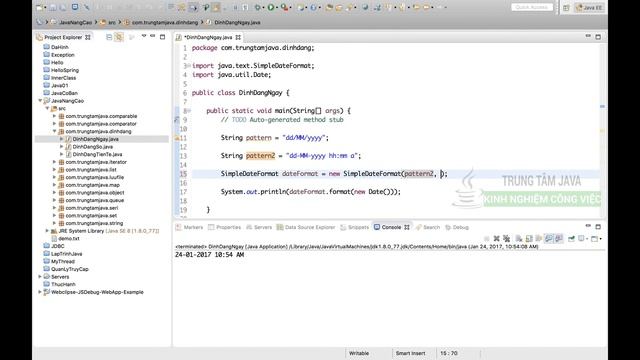Viewport: 640px width, 360px height.
Task: Expand DinhDangSo.java node arrow
Action: 62,147
